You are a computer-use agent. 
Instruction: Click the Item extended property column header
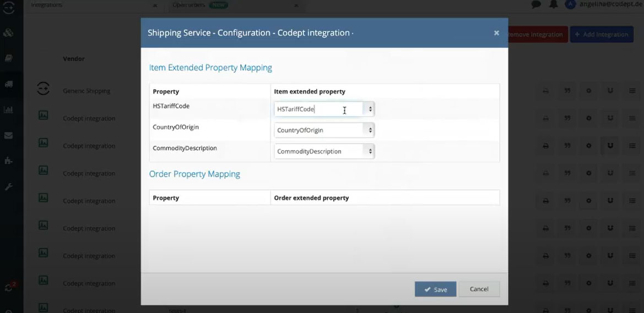point(310,91)
